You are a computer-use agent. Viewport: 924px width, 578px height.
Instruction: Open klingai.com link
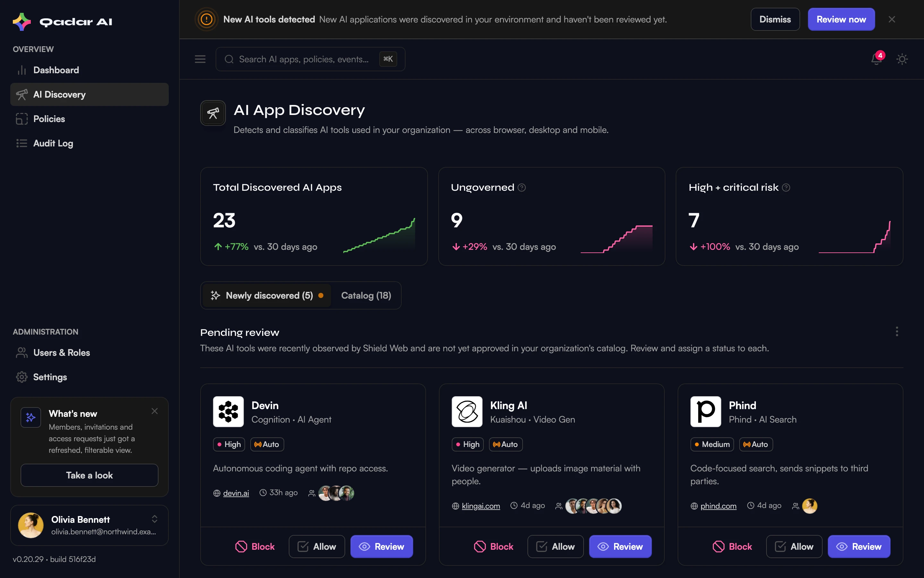tap(481, 506)
